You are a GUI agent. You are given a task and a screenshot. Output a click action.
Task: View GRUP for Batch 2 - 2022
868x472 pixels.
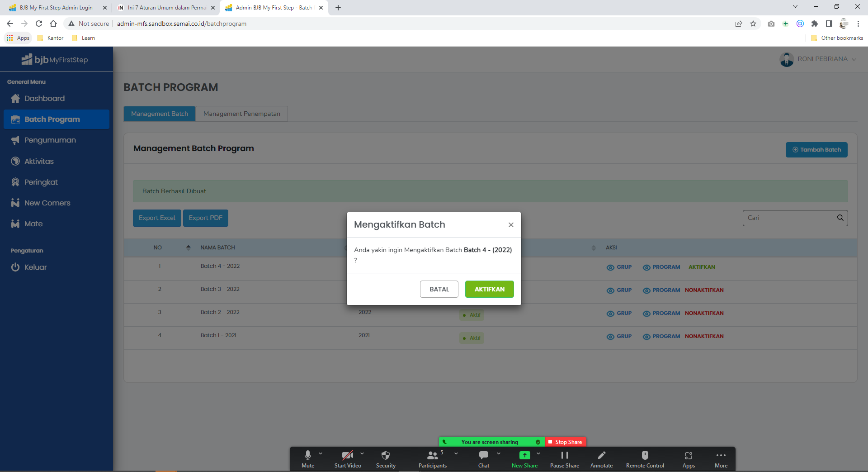coord(619,313)
